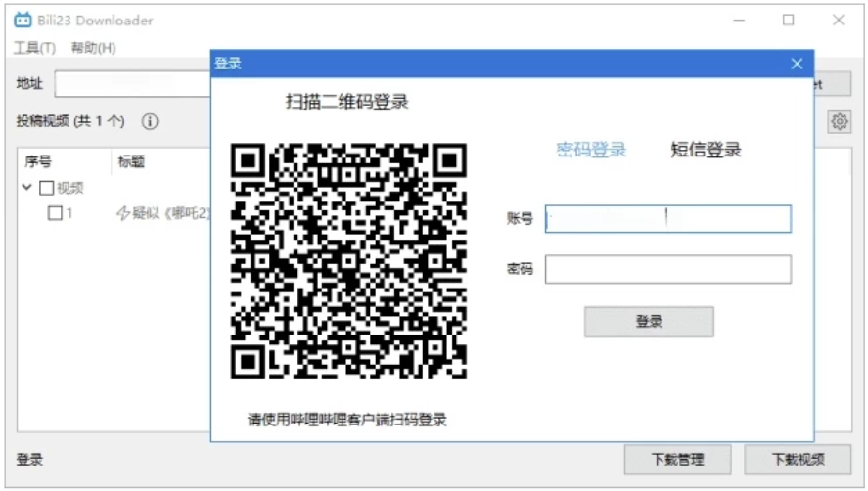The image size is (868, 491).
Task: Maximize the Bili23 Downloader window
Action: pos(788,21)
